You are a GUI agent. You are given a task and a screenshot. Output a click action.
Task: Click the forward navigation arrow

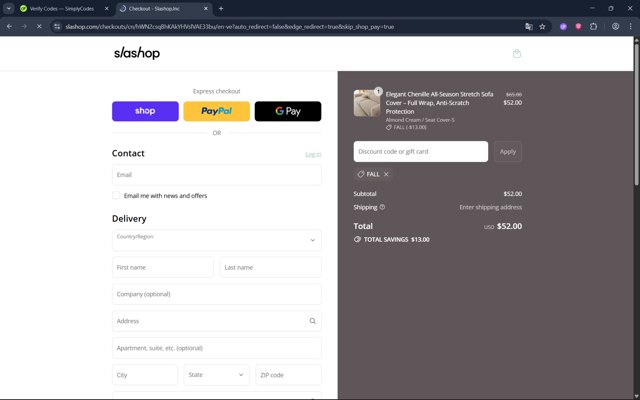tap(24, 27)
